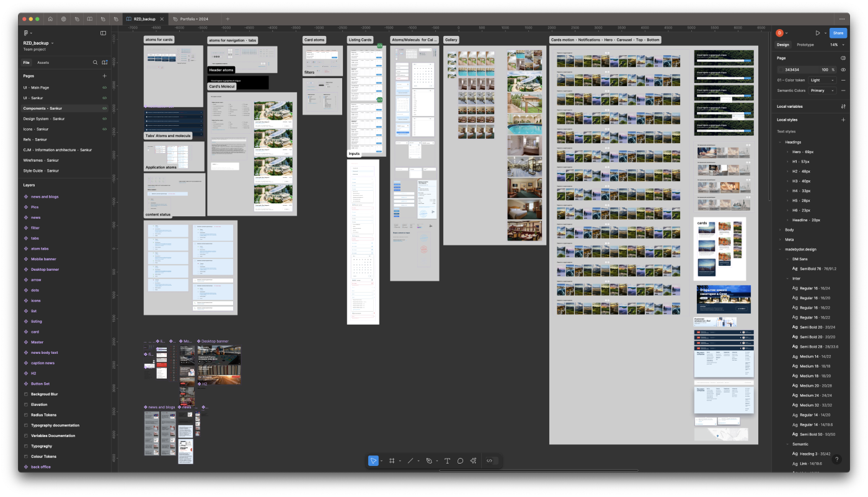Select the Comment tool
This screenshot has width=868, height=497.
[460, 460]
